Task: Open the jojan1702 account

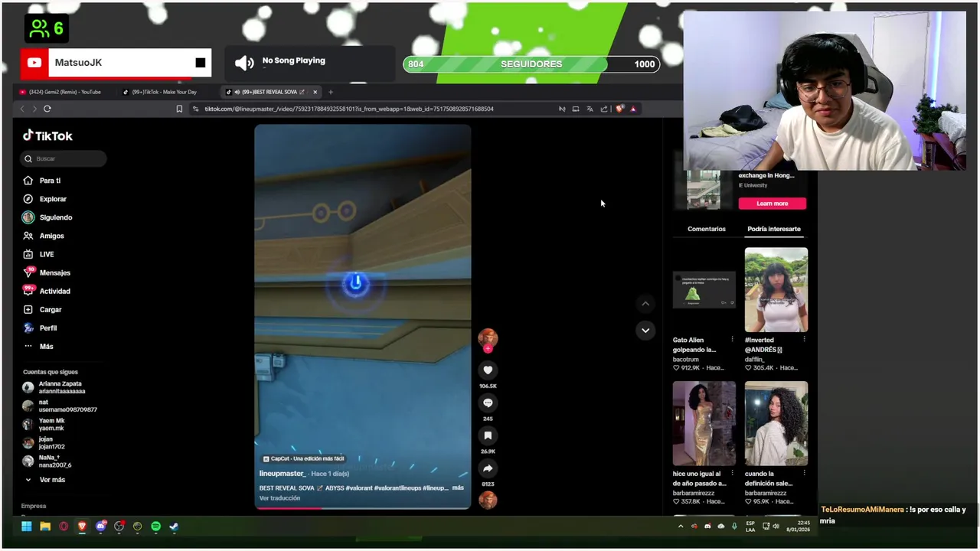Action: click(x=44, y=442)
